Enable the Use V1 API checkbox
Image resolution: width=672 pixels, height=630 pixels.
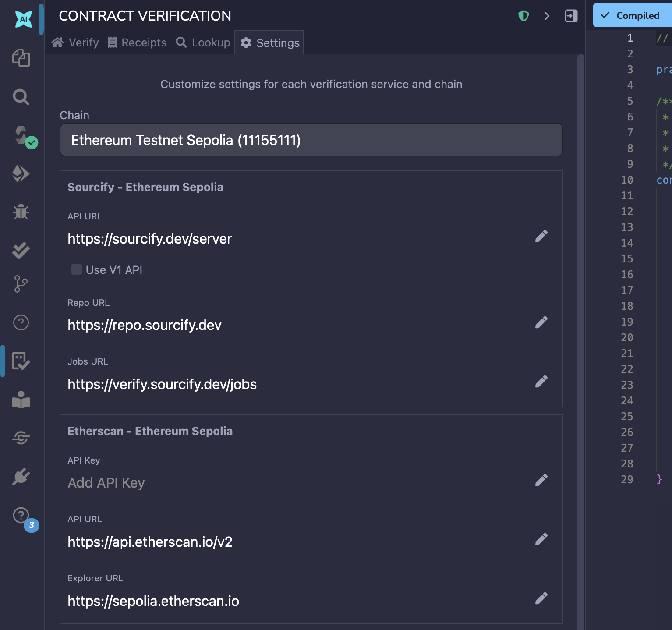(x=77, y=269)
